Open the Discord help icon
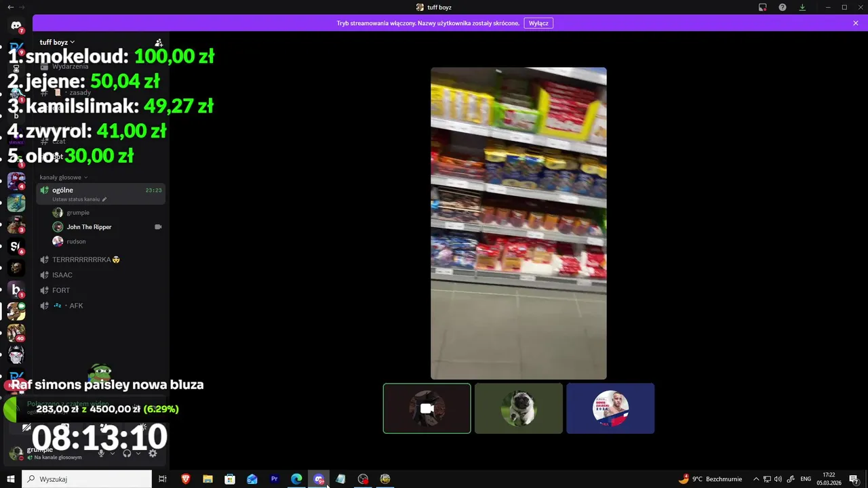868x488 pixels. 783,7
